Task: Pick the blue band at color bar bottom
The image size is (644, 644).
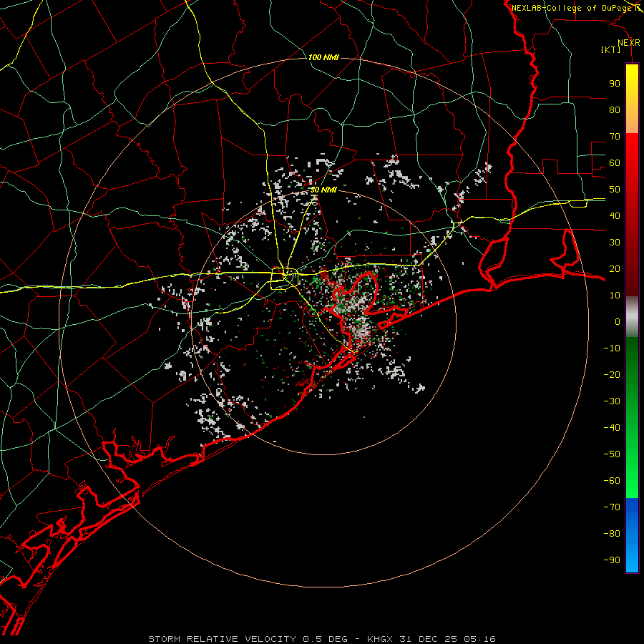Action: pyautogui.click(x=632, y=535)
